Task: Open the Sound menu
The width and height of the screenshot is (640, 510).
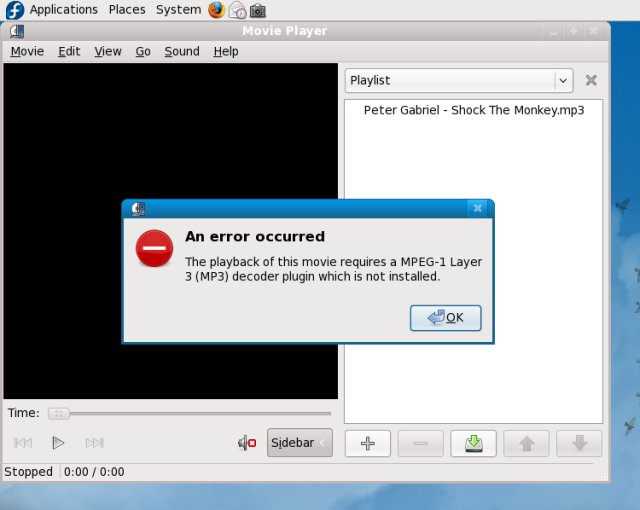Action: coord(182,51)
